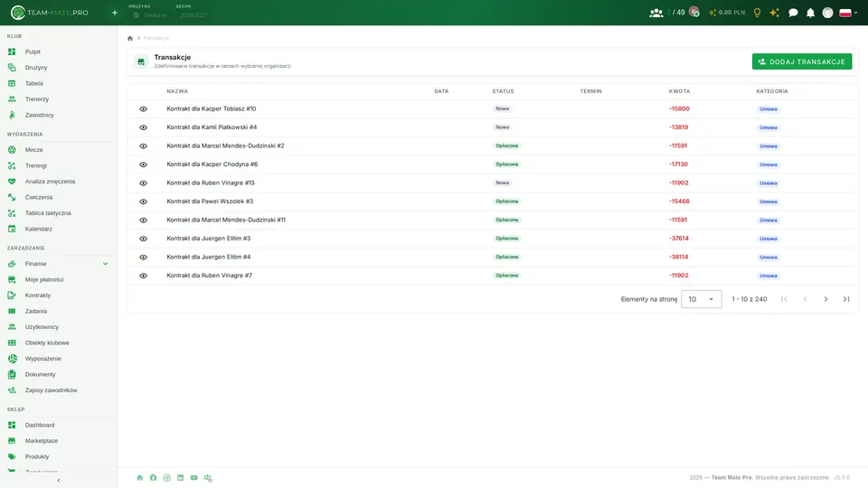Click the Ćwiczenia sidebar icon
Viewport: 868px width, 488px height.
point(12,197)
